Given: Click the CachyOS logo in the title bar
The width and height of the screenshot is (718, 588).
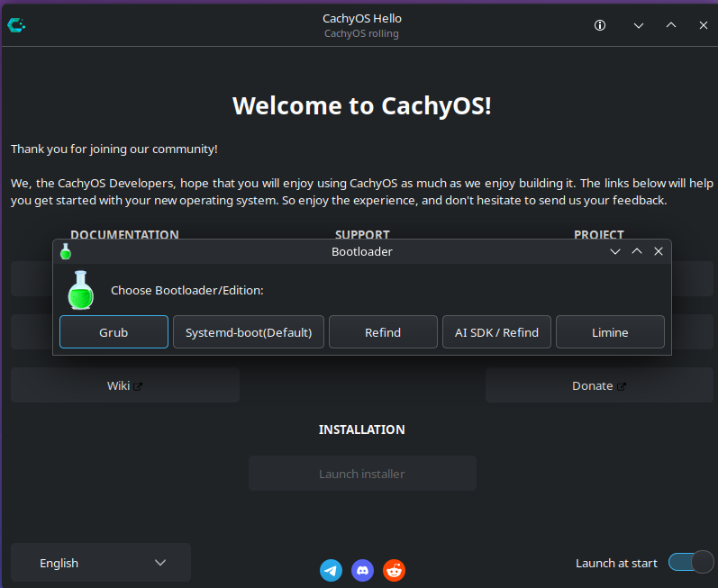Looking at the screenshot, I should pyautogui.click(x=15, y=25).
